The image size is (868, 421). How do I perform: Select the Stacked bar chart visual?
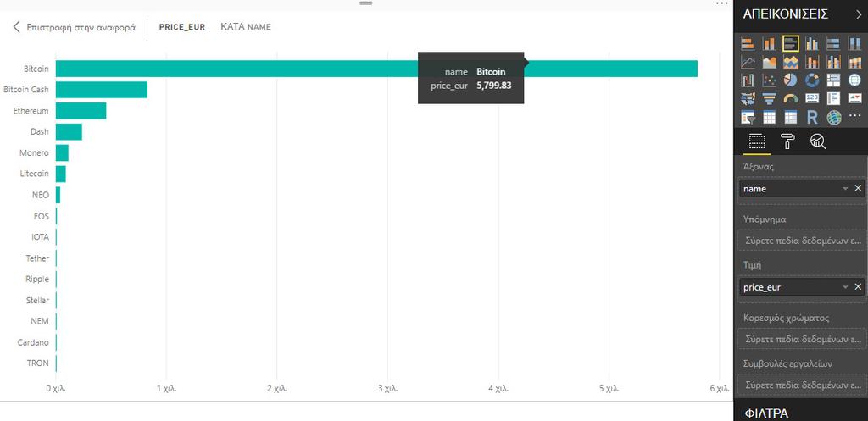click(x=748, y=44)
